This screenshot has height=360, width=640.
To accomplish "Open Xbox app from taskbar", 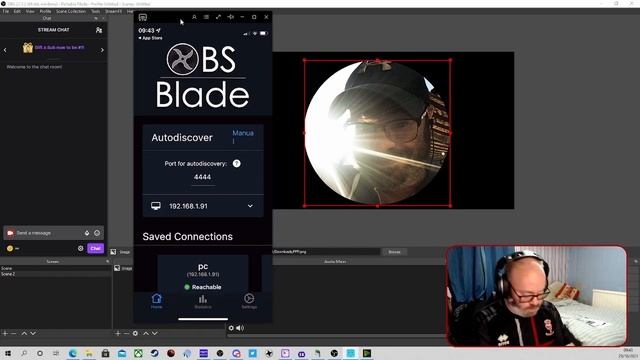I will pos(138,353).
